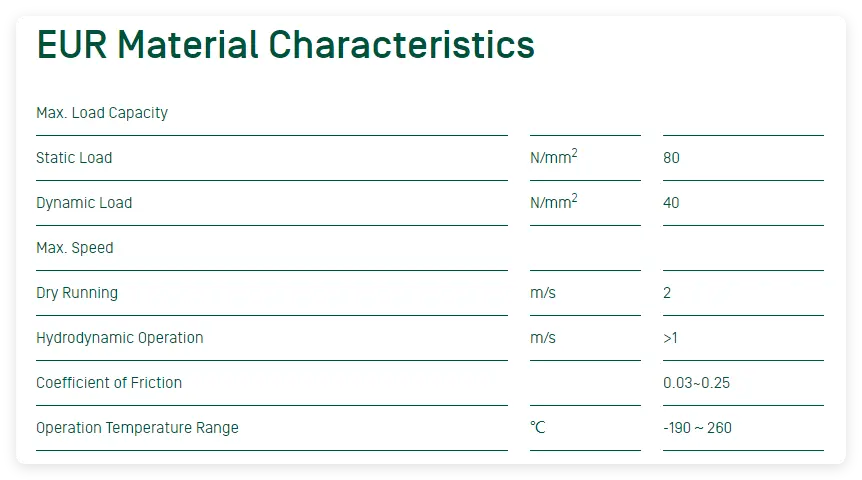
Task: Click the temperature range value -190 ~ 260
Action: pyautogui.click(x=697, y=428)
